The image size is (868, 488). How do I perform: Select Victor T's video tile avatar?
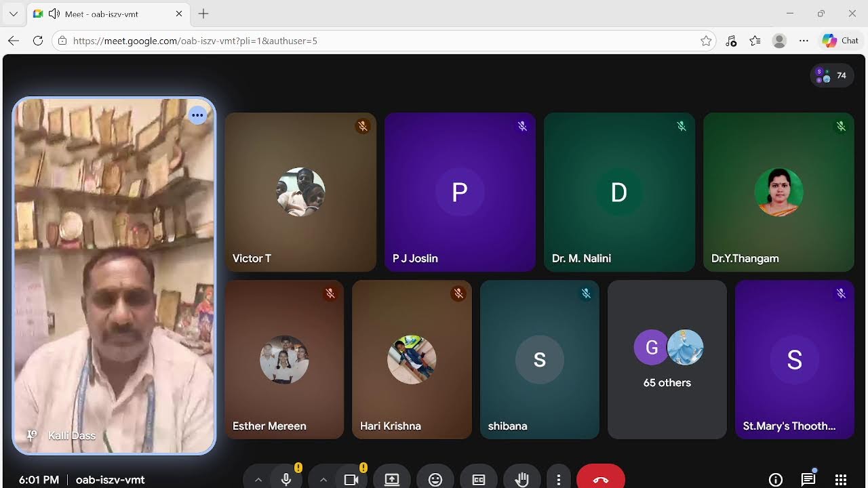300,192
